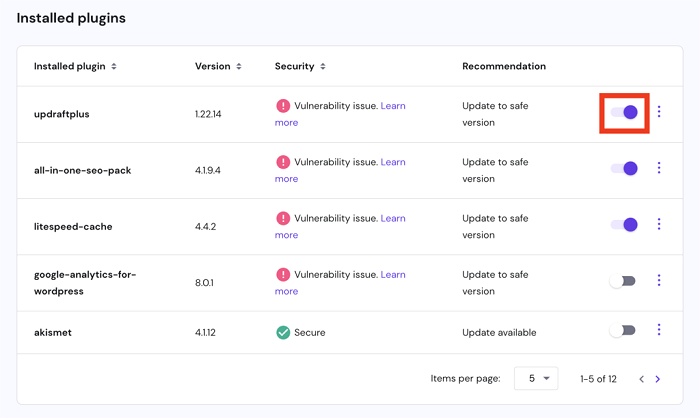Open the three-dot menu for updraftplus
700x418 pixels.
pyautogui.click(x=659, y=111)
